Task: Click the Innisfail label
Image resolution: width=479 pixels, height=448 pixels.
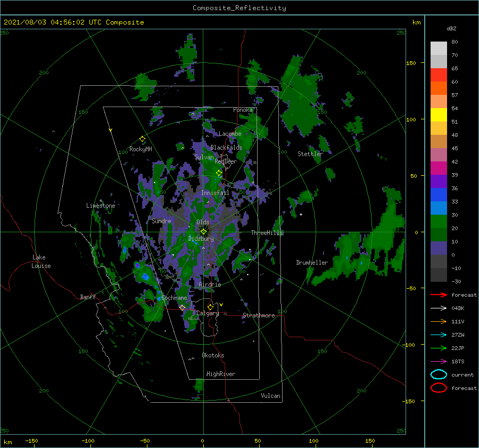Action: point(215,193)
